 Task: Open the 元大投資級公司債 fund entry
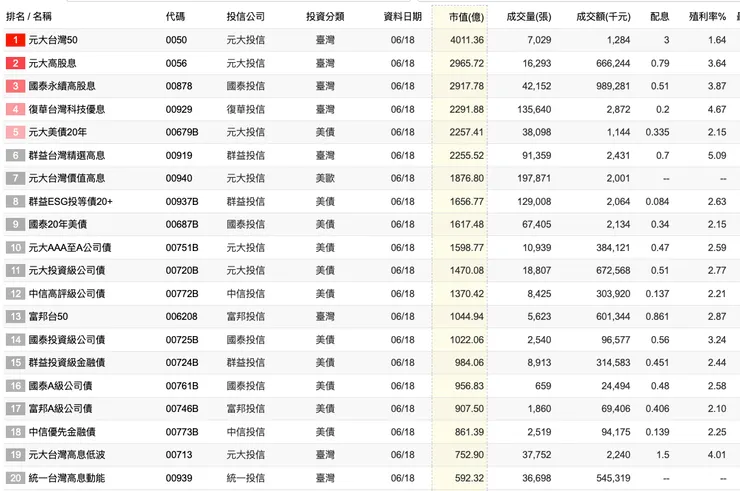click(67, 271)
